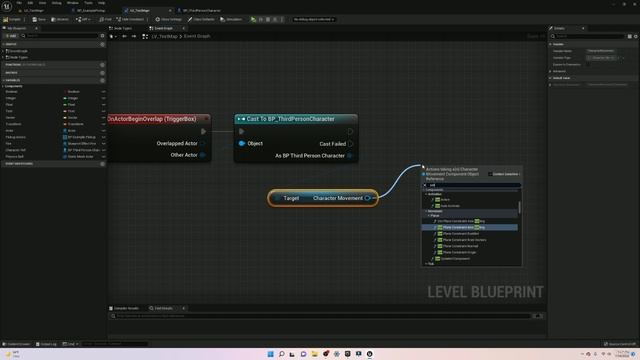Toggle the Expose to Cinematics checkbox
This screenshot has width=640, height=360.
click(588, 64)
